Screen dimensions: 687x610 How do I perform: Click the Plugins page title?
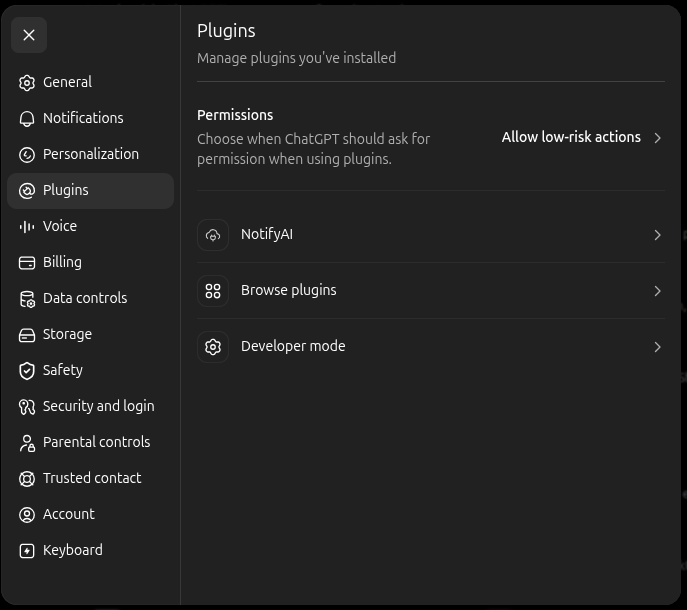(226, 31)
